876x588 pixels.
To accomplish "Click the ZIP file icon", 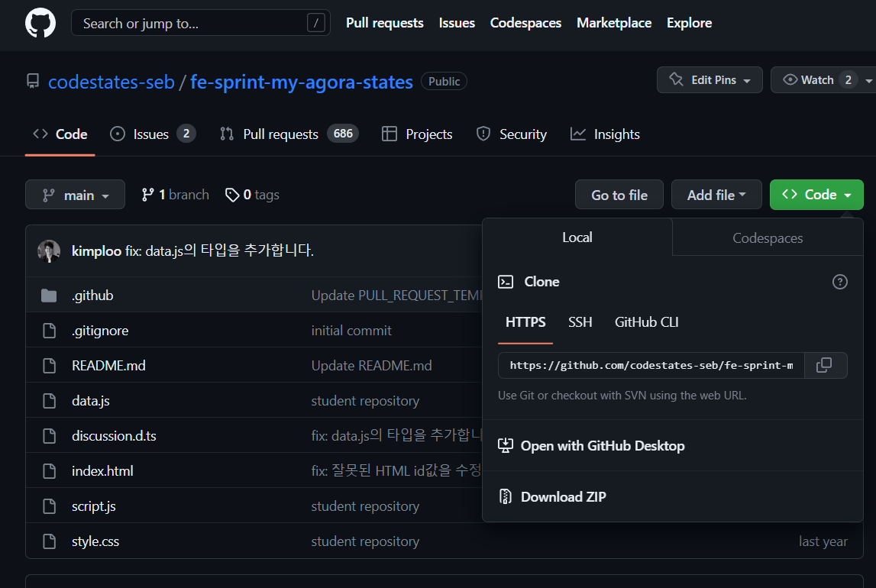I will 505,496.
